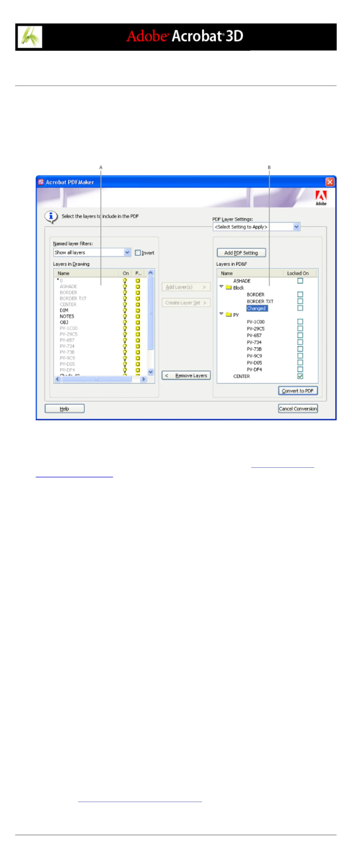Screen dimensions: 352x868
Task: Enable the Invert checkbox
Action: tap(137, 253)
